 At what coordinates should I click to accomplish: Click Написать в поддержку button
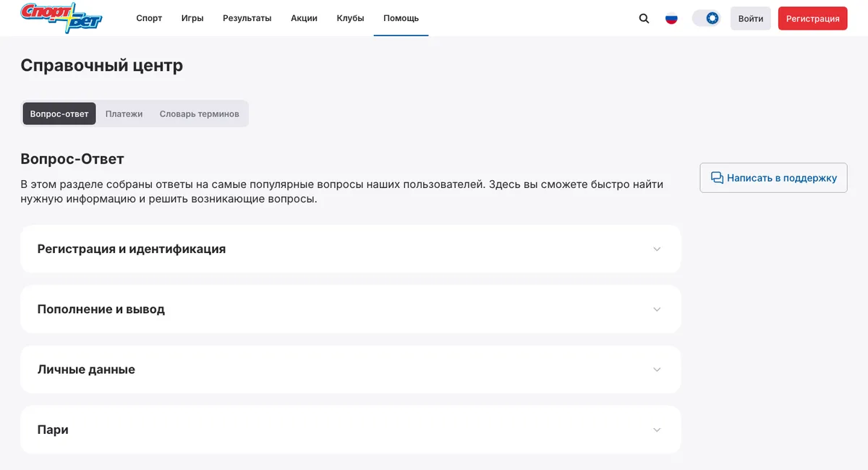(x=774, y=178)
